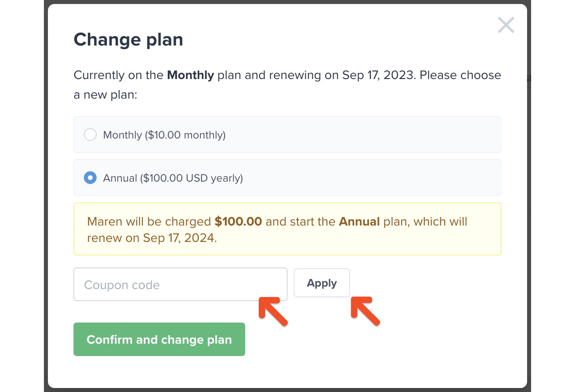The image size is (575, 392).
Task: Confirm and change plan
Action: click(159, 339)
